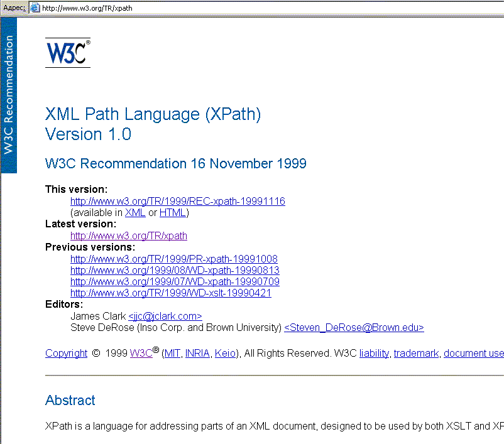Open the HTML format link
Viewport: 504px width, 444px height.
pos(173,213)
